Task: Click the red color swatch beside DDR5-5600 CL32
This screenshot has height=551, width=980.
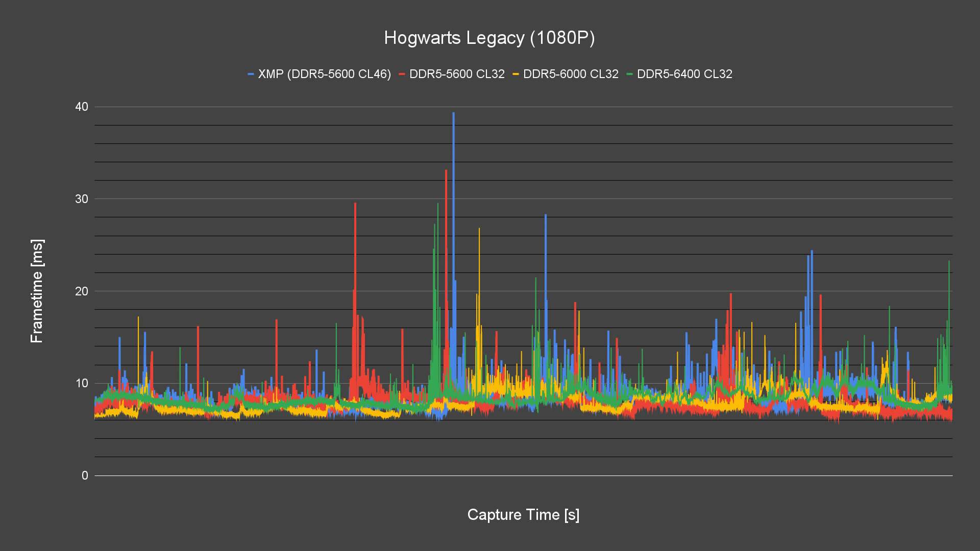Action: pyautogui.click(x=401, y=74)
